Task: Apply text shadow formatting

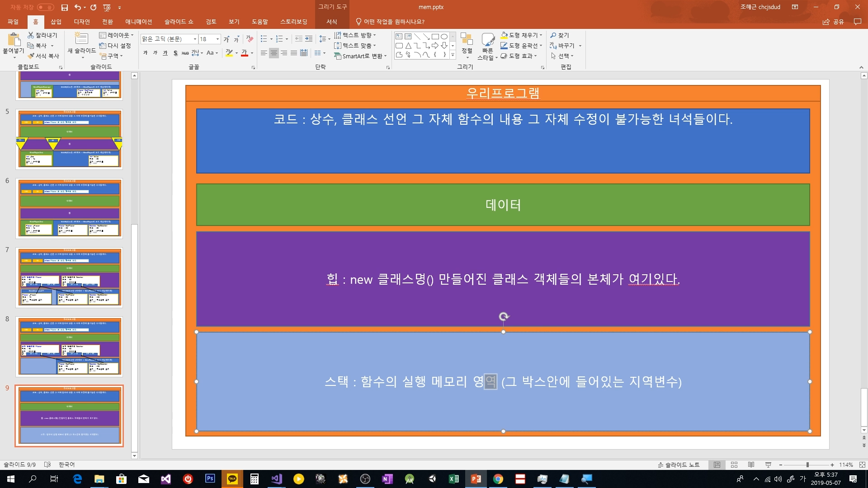Action: coord(175,53)
